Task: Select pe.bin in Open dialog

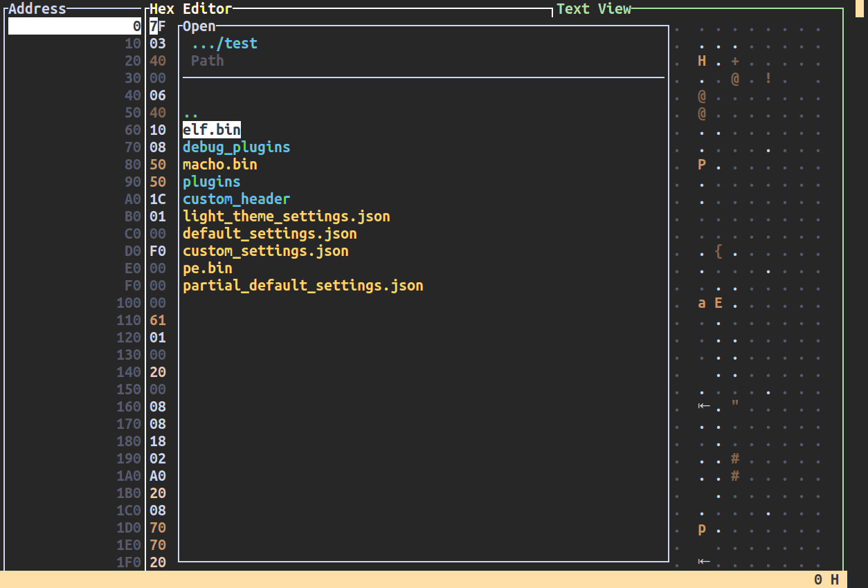Action: pyautogui.click(x=207, y=268)
